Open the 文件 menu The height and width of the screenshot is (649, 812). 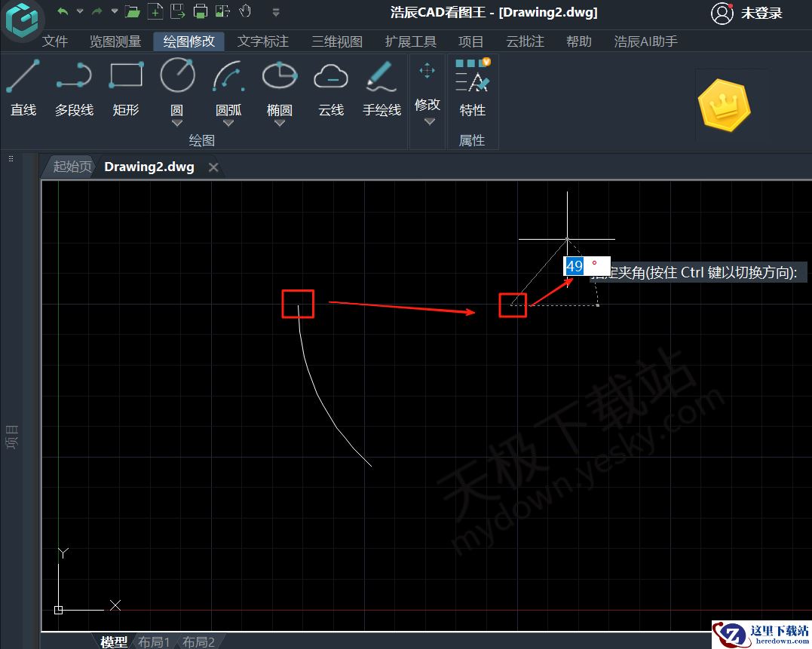pyautogui.click(x=55, y=41)
